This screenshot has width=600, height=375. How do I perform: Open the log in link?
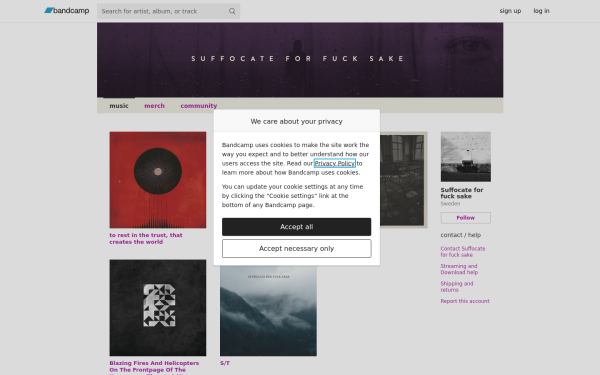[541, 11]
